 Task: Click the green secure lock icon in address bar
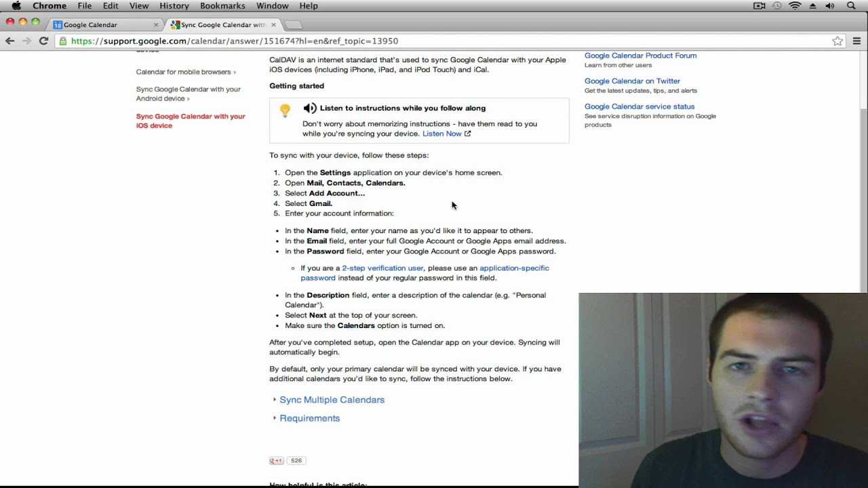pyautogui.click(x=63, y=41)
